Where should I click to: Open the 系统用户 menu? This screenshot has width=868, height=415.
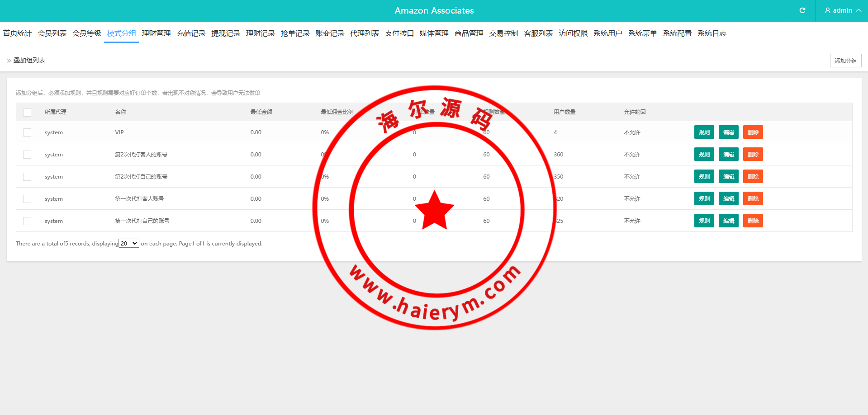pyautogui.click(x=608, y=33)
